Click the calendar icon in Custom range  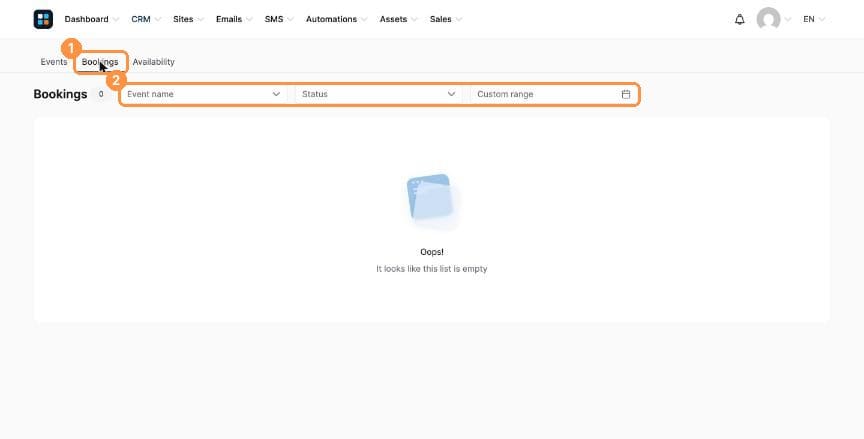click(625, 94)
